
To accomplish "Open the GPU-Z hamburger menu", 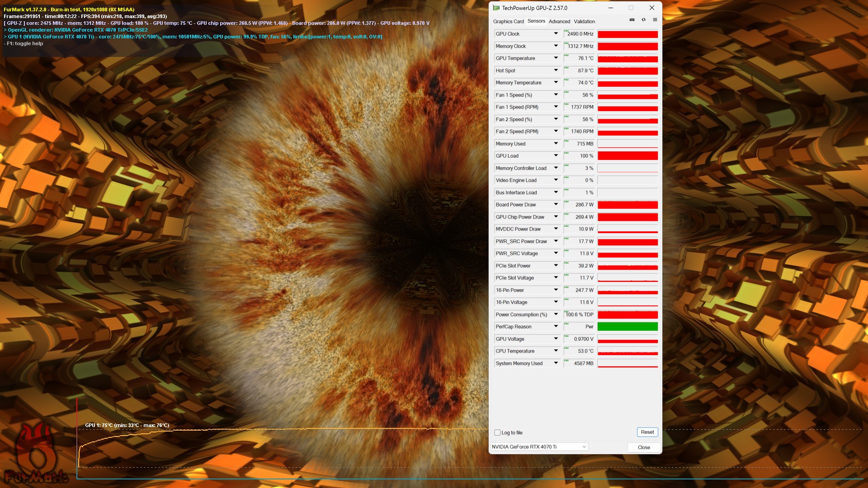I will 655,20.
